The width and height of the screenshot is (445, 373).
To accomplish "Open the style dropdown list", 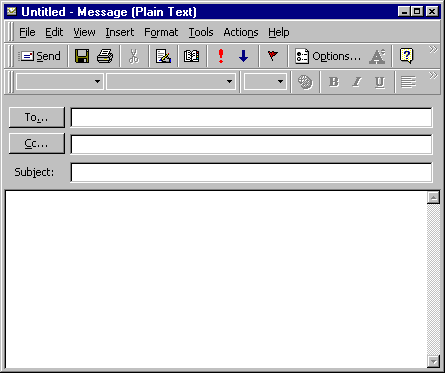I will point(97,81).
